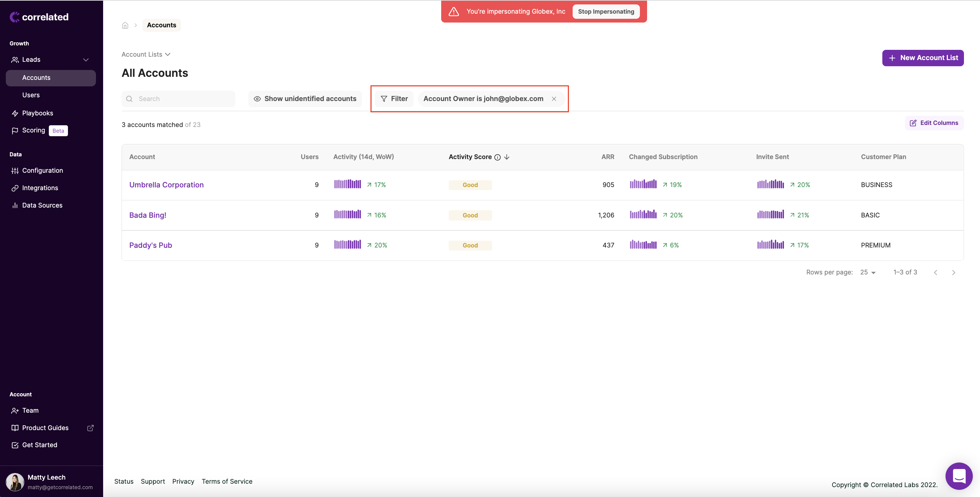Go to next page arrow
This screenshot has width=980, height=497.
click(953, 272)
